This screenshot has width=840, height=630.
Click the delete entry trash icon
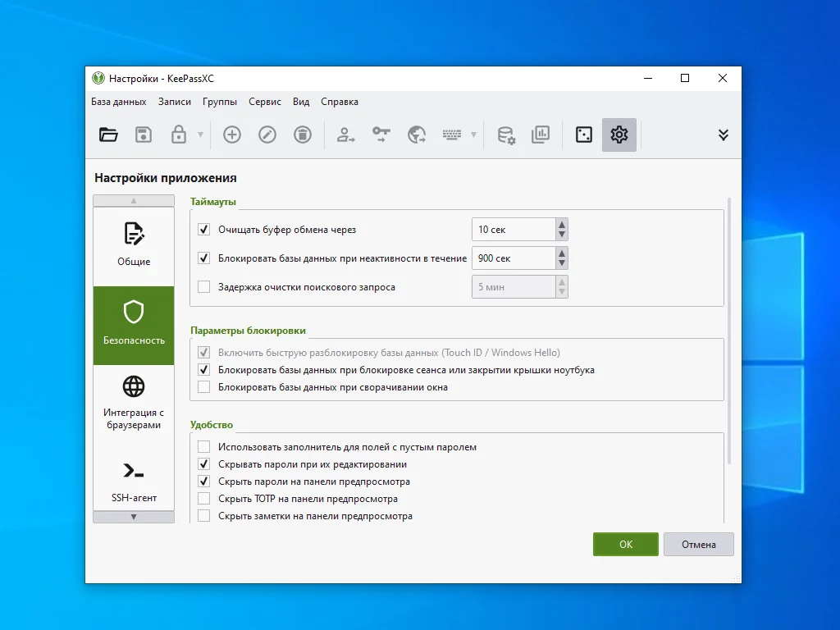coord(303,135)
